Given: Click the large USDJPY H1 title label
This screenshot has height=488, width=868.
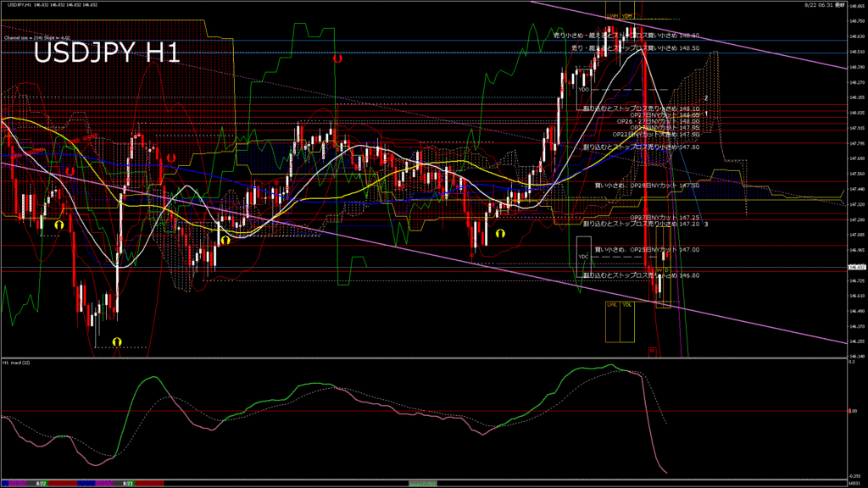Looking at the screenshot, I should tap(107, 53).
